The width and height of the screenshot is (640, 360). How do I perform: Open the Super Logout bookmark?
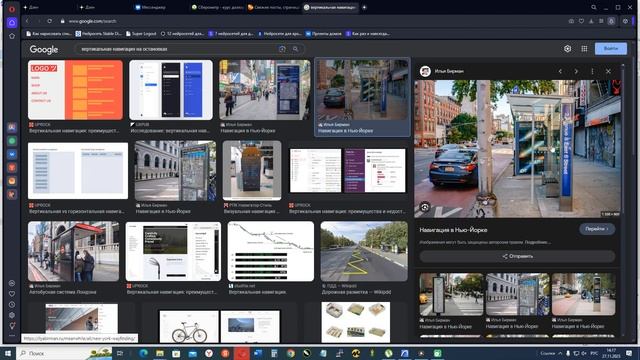[x=141, y=34]
